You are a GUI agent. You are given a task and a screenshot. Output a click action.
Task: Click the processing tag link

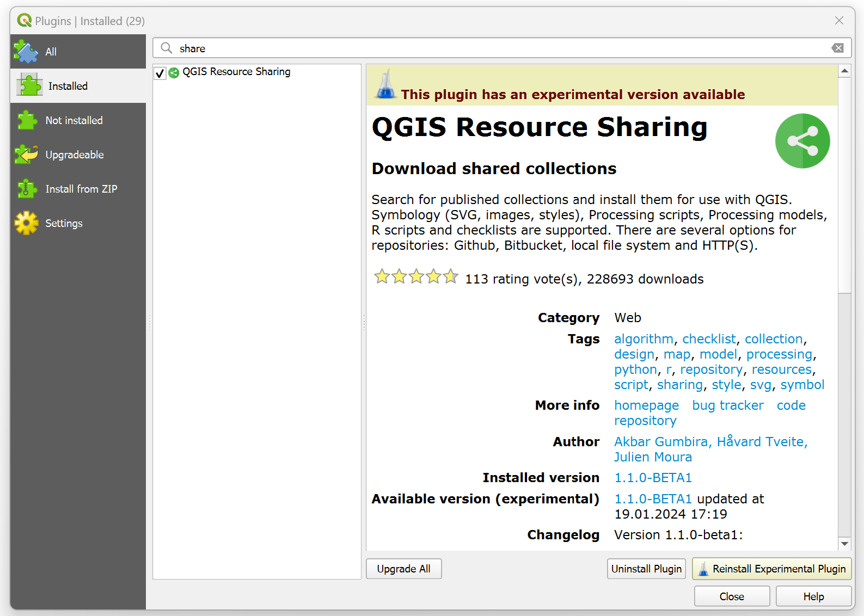(x=779, y=354)
